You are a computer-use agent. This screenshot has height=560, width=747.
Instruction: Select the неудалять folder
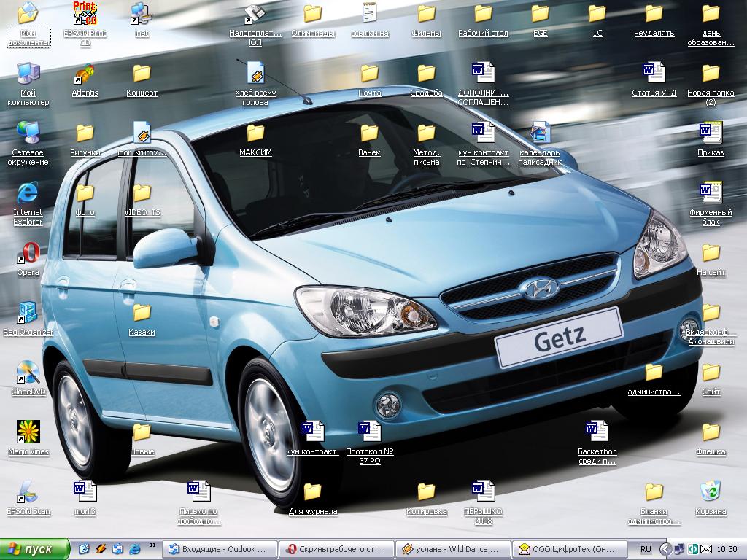click(x=654, y=20)
